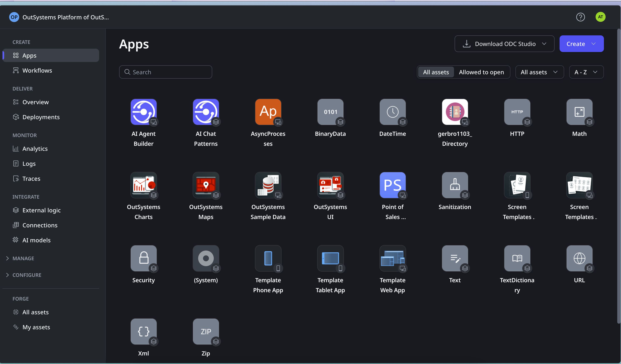Open Workflows in the sidebar

[x=51, y=70]
